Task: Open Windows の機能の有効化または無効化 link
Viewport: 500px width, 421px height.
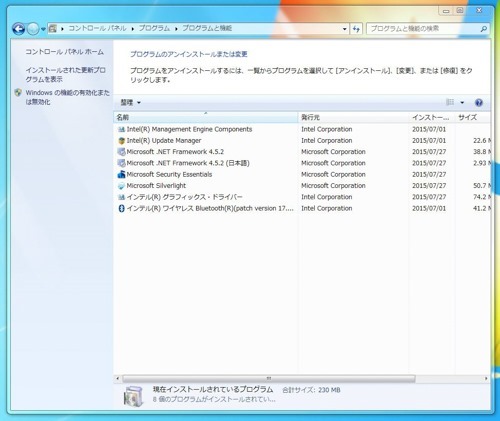Action: point(67,97)
